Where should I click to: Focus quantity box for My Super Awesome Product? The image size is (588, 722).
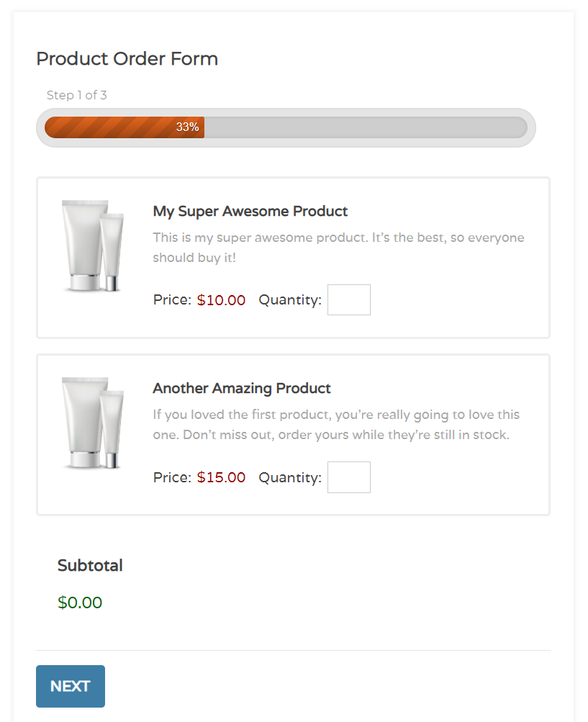click(x=349, y=300)
